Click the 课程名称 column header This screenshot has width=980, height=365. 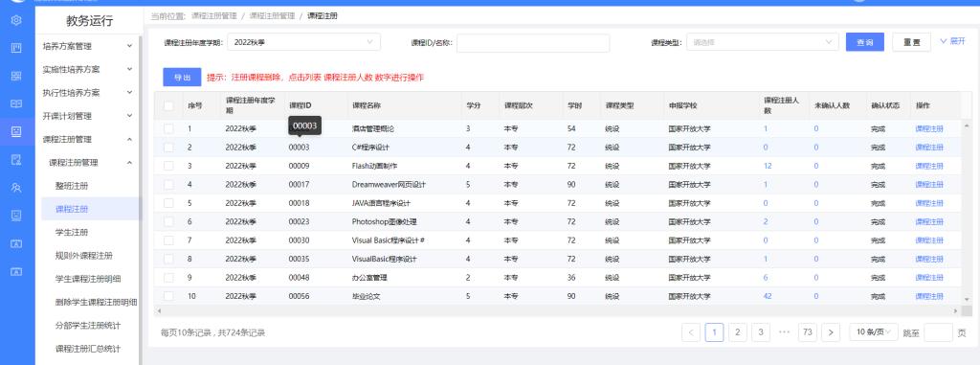[367, 105]
